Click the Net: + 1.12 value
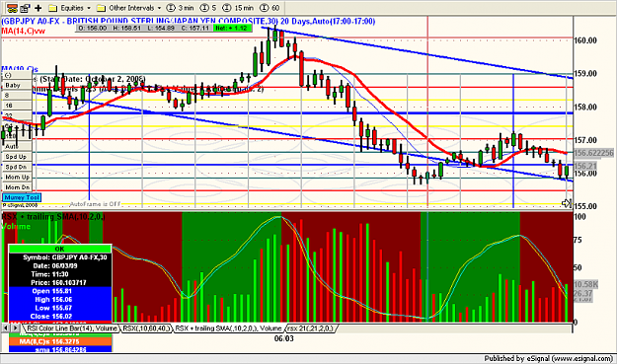 click(232, 28)
